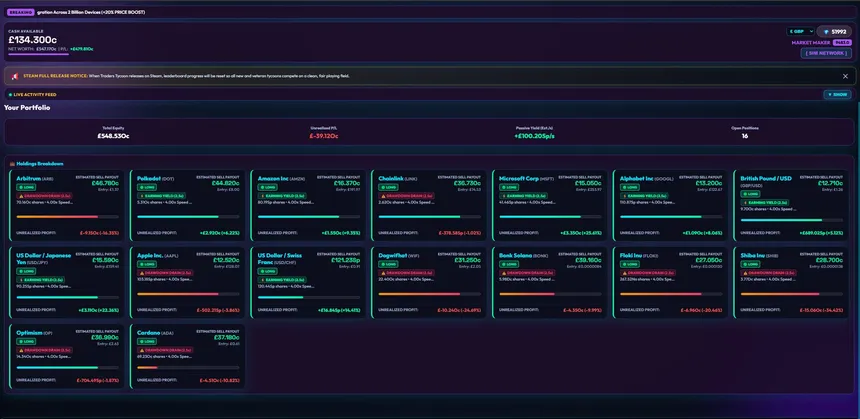Click the Shiba Inu unrealized profit value
The width and height of the screenshot is (860, 419).
(819, 310)
